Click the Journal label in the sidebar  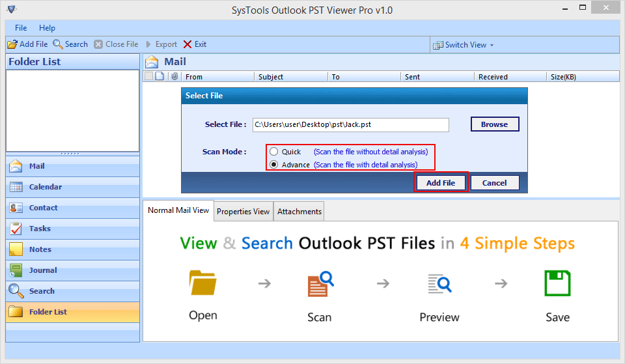(x=43, y=270)
